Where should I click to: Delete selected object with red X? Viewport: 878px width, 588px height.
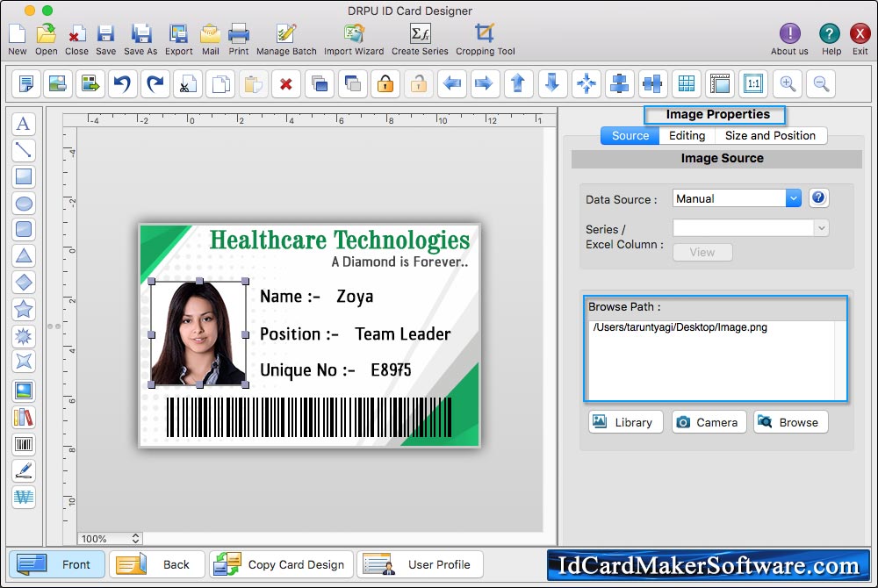pyautogui.click(x=286, y=84)
